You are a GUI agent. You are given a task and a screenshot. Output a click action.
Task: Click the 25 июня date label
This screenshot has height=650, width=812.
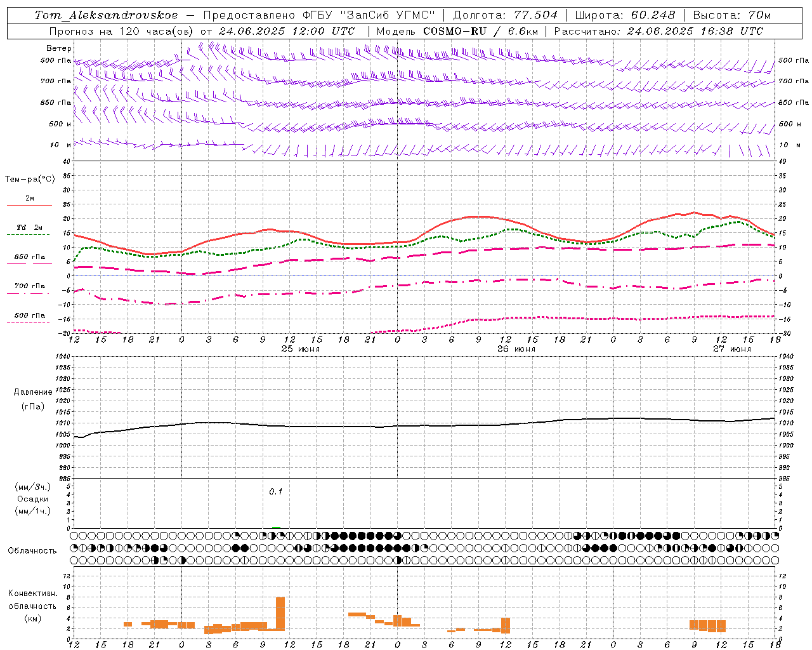300,348
